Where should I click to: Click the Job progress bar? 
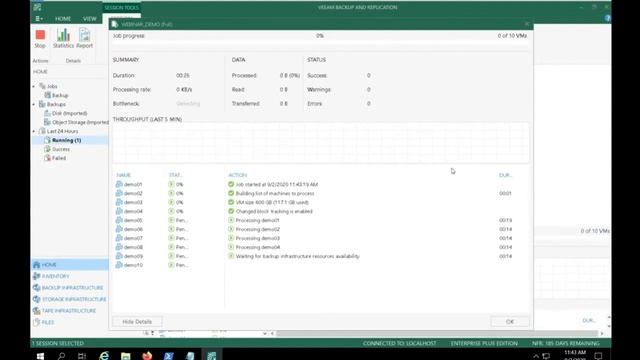point(321,44)
